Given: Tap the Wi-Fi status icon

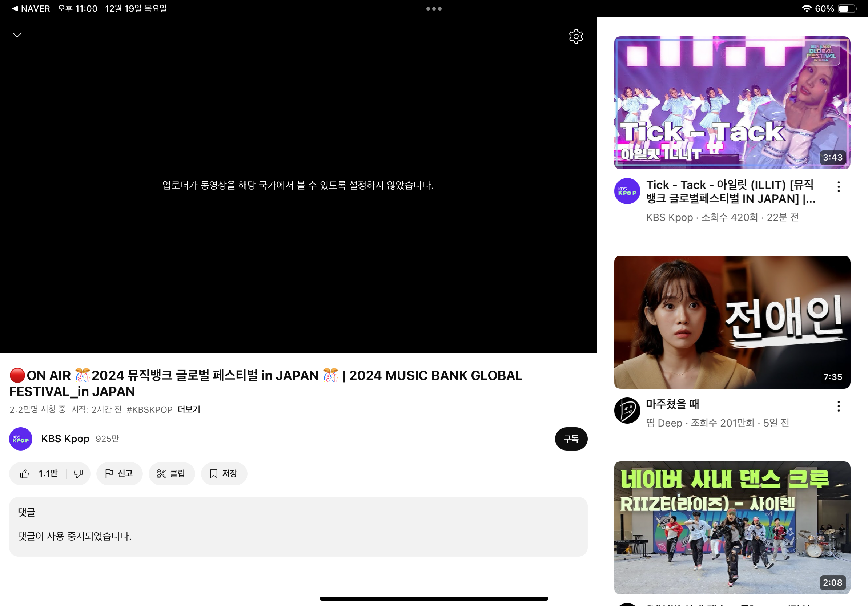Looking at the screenshot, I should 807,8.
